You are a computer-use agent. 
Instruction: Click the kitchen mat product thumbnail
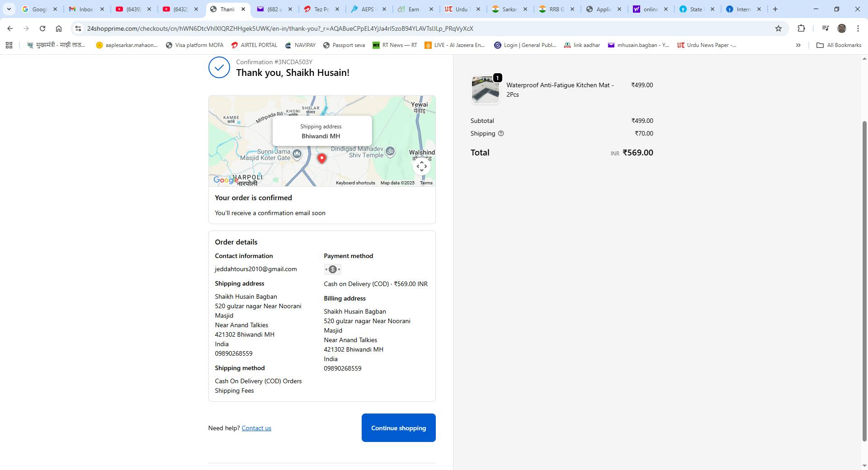(485, 90)
